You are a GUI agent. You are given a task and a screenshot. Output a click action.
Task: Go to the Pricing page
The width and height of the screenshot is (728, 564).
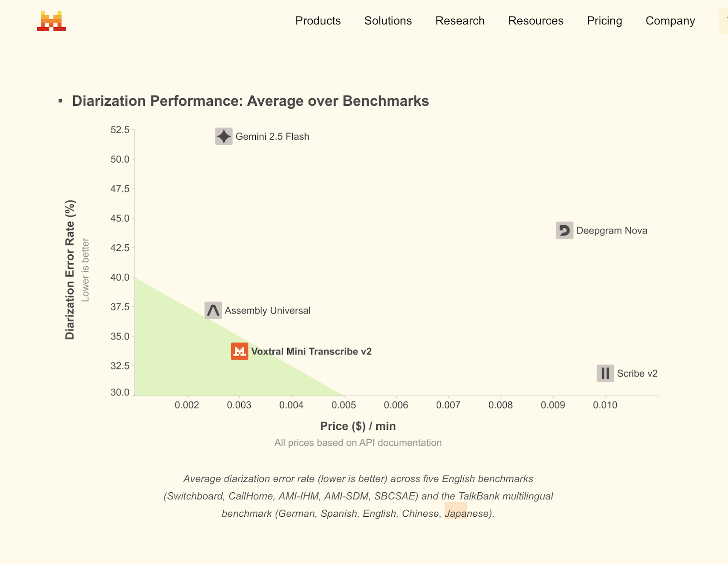pos(604,21)
